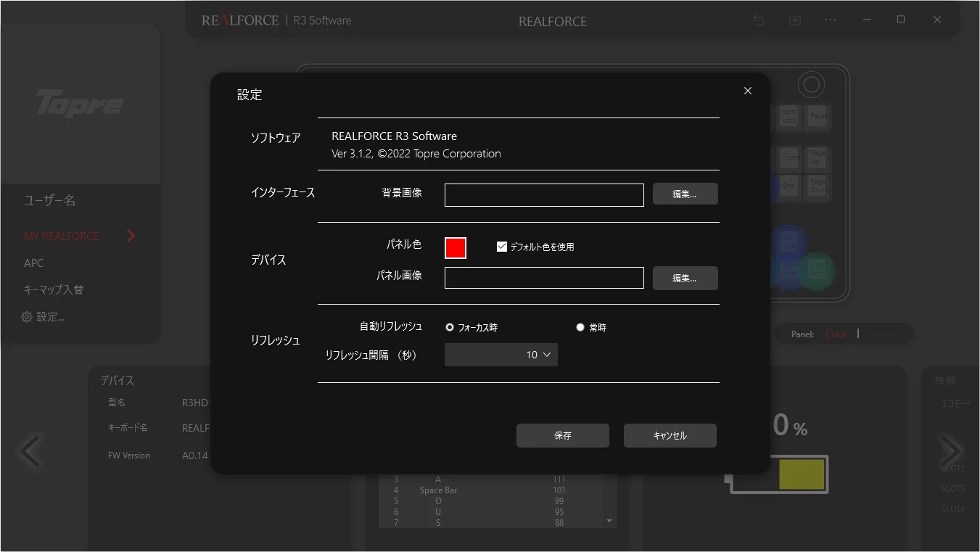Click the ユーザー名 label in sidebar
Screen dimensions: 980x552
pyautogui.click(x=49, y=201)
